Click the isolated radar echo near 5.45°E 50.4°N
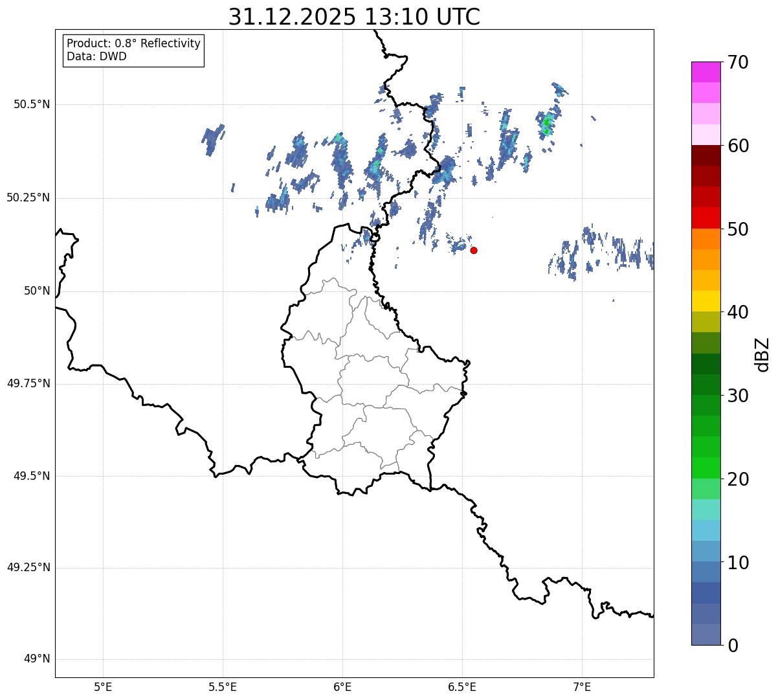 [x=212, y=139]
